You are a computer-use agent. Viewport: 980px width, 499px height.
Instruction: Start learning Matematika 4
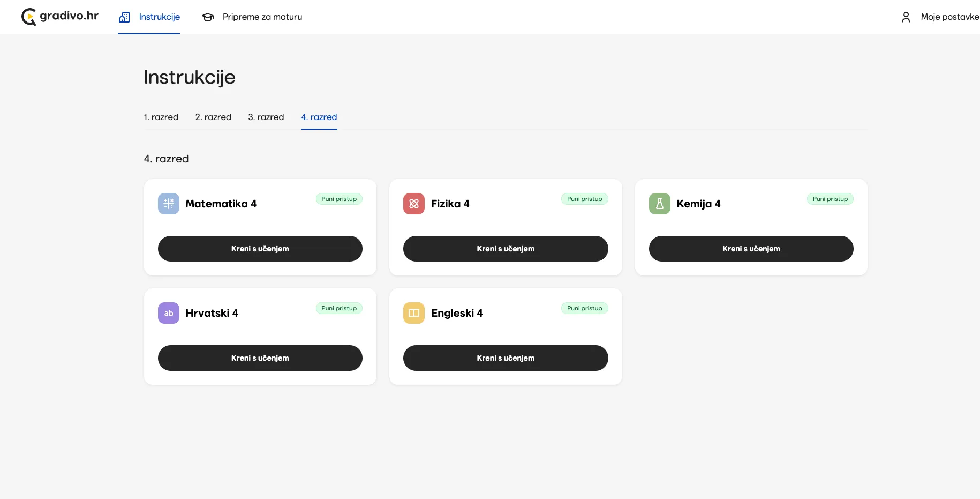coord(260,249)
